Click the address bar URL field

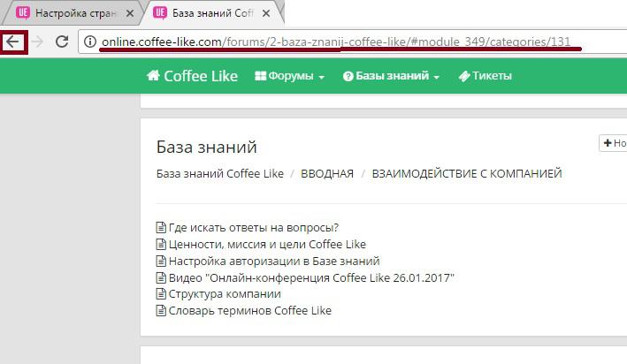(354, 42)
